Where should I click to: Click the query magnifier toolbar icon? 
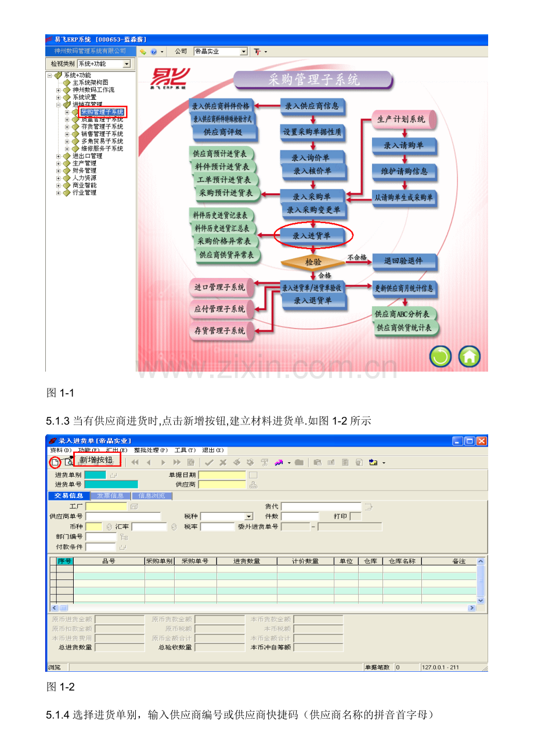[x=69, y=462]
